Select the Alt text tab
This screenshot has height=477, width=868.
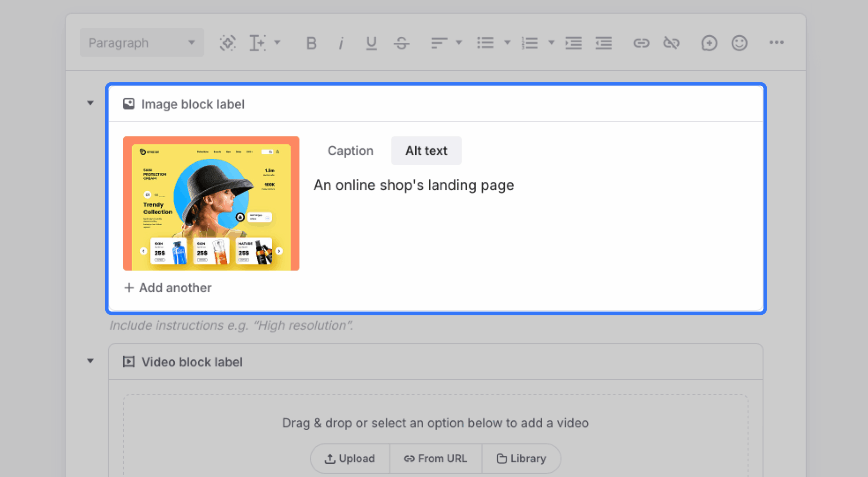426,151
